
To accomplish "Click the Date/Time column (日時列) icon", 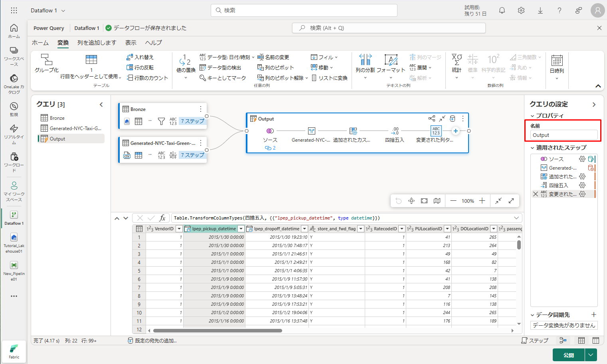I will pos(557,61).
